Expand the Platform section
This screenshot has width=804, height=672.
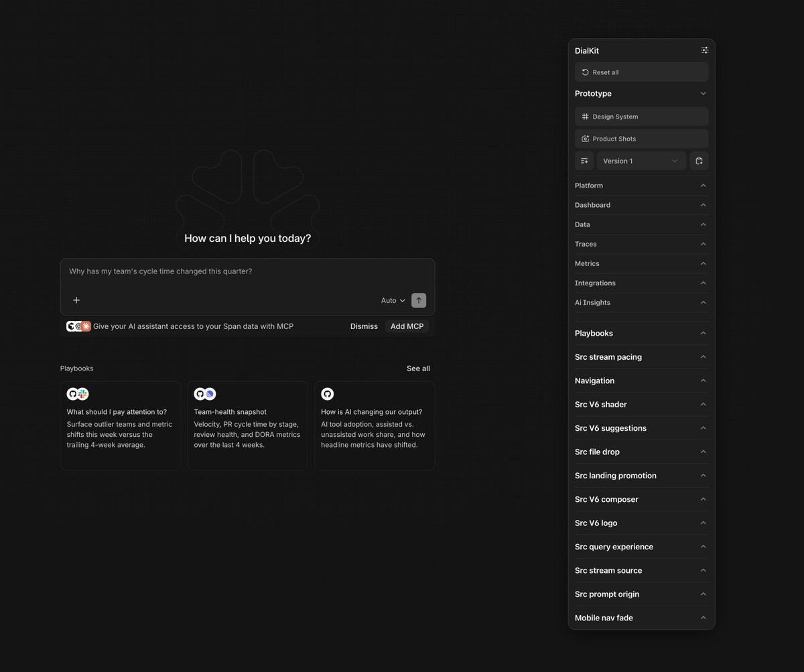click(641, 186)
